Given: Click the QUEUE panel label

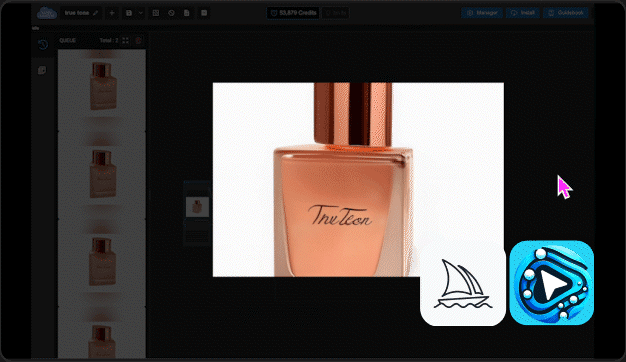Looking at the screenshot, I should click(x=67, y=41).
